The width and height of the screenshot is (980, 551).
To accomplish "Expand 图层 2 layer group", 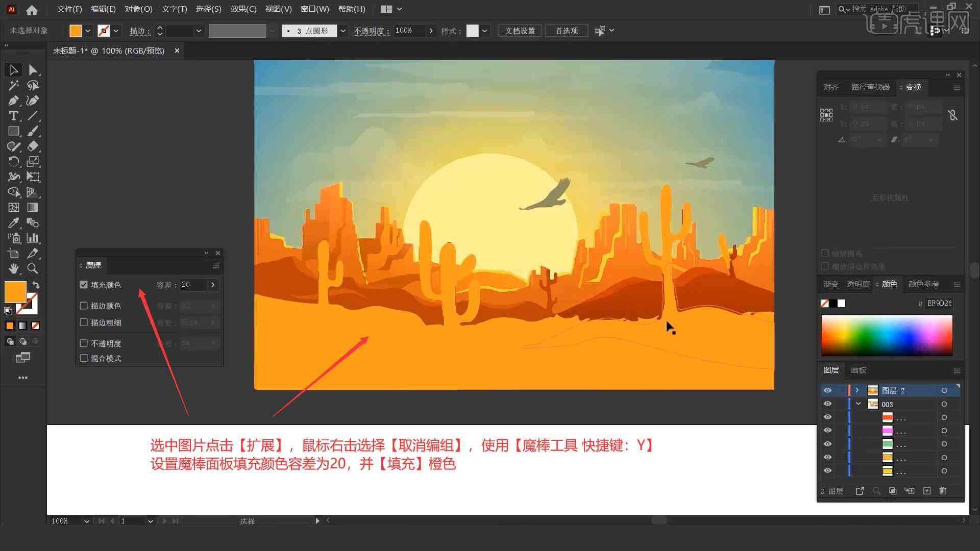I will tap(856, 390).
